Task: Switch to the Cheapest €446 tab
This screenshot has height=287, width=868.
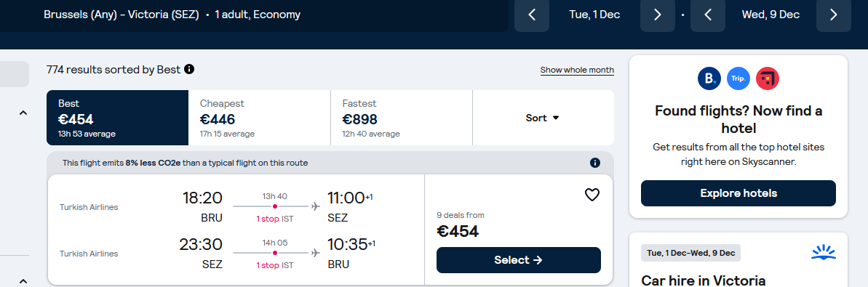Action: (260, 118)
